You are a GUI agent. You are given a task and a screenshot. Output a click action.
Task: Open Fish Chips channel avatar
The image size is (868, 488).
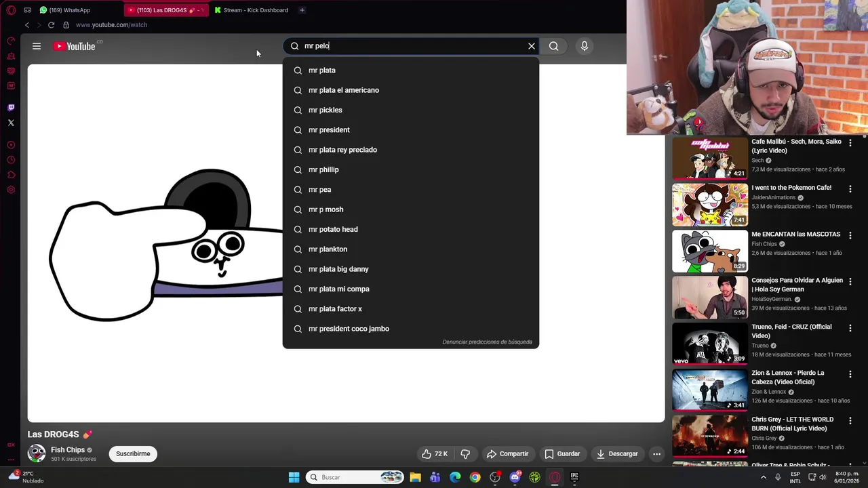[x=37, y=453]
